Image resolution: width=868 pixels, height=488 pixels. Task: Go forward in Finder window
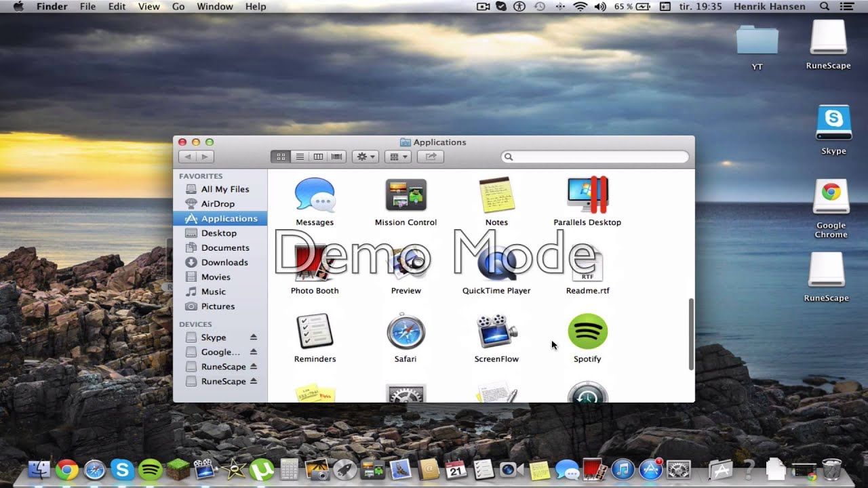(x=205, y=157)
